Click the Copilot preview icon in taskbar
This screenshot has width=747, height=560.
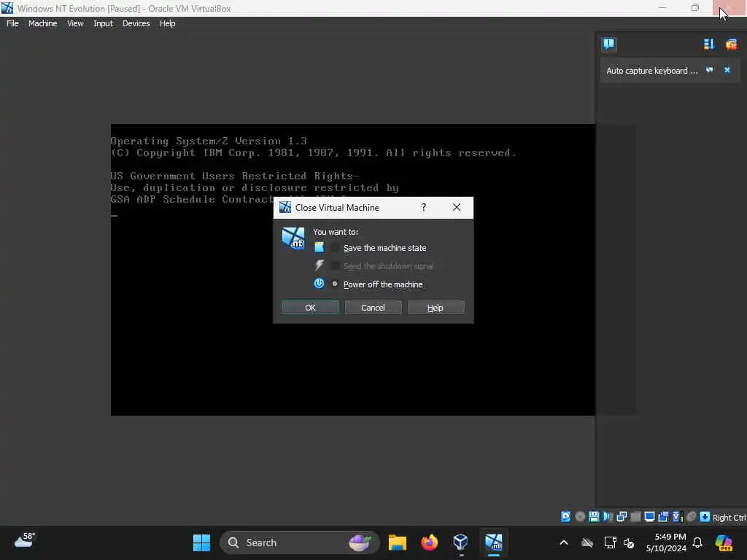click(x=724, y=542)
